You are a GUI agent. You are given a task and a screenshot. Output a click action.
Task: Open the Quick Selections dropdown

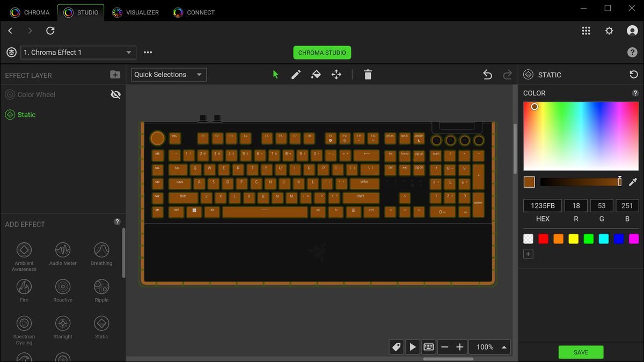point(168,75)
